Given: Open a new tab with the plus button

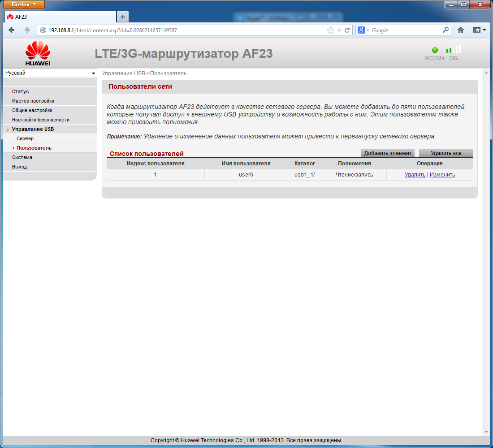Looking at the screenshot, I should [123, 17].
